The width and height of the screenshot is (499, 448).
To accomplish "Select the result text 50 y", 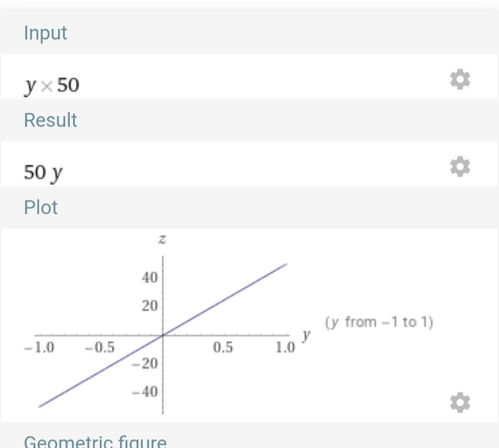I will [43, 173].
